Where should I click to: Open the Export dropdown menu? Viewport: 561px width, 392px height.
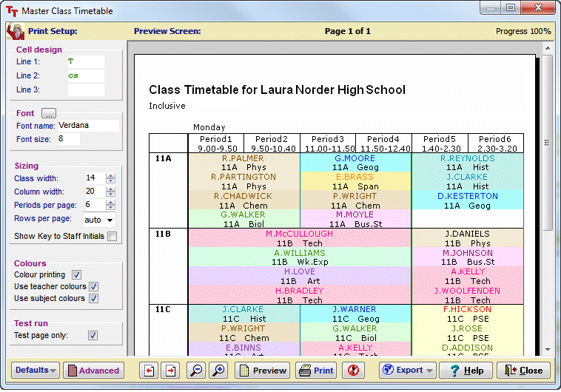coord(408,371)
